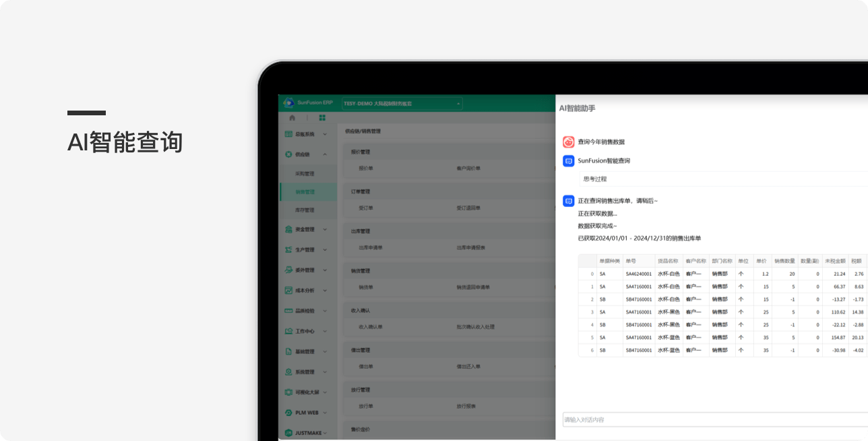Open the green grid apps icon
This screenshot has height=441, width=868.
[x=322, y=117]
